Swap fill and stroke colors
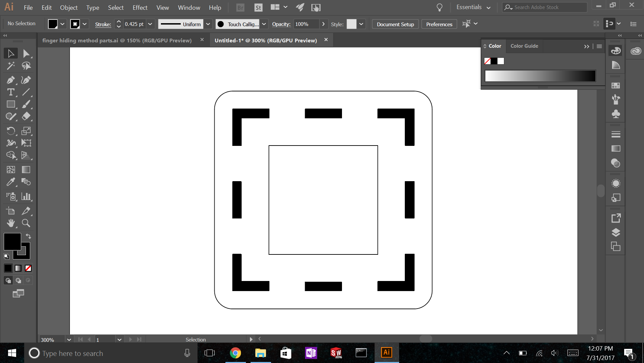This screenshot has width=644, height=363. 29,236
